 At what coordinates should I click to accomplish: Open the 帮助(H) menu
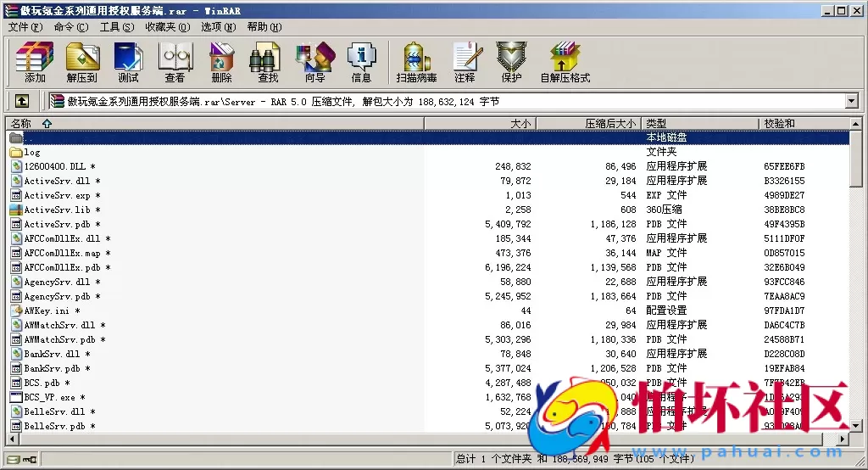click(264, 27)
